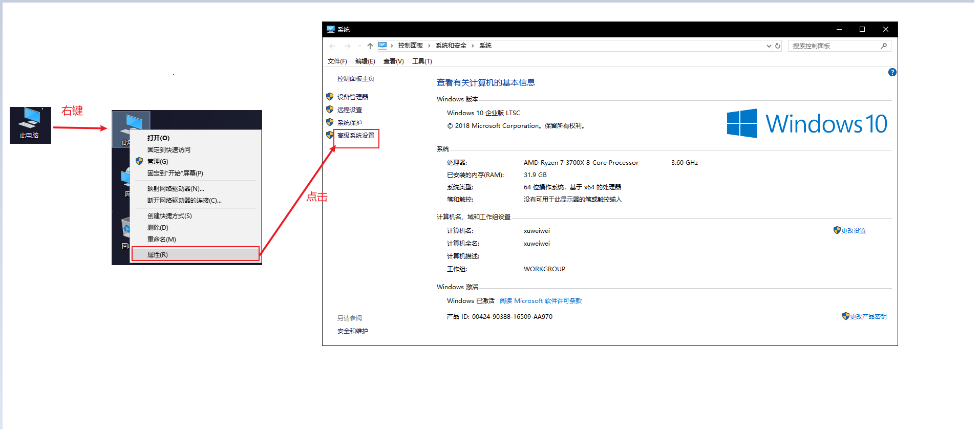Minimize the 系统 window

pyautogui.click(x=839, y=29)
